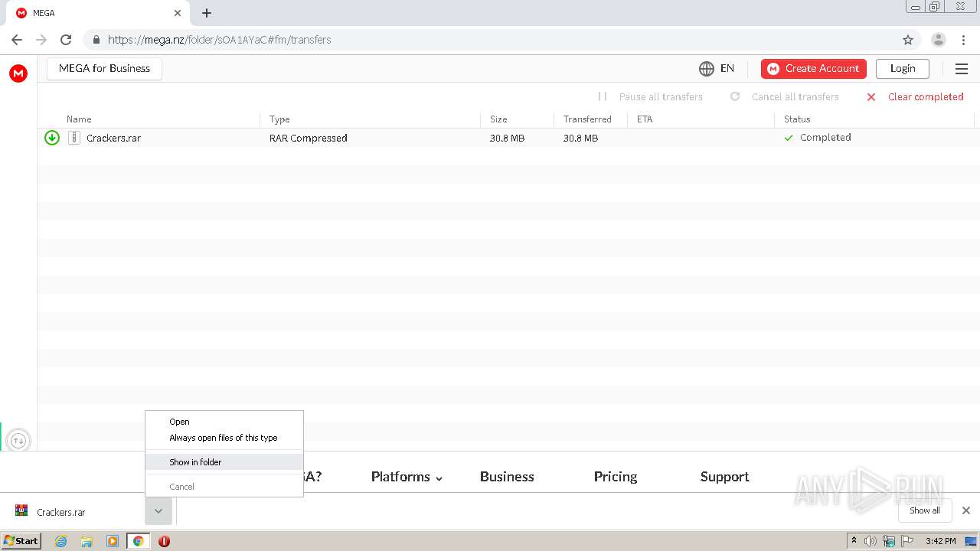Click Chrome icon in taskbar

pos(138,541)
